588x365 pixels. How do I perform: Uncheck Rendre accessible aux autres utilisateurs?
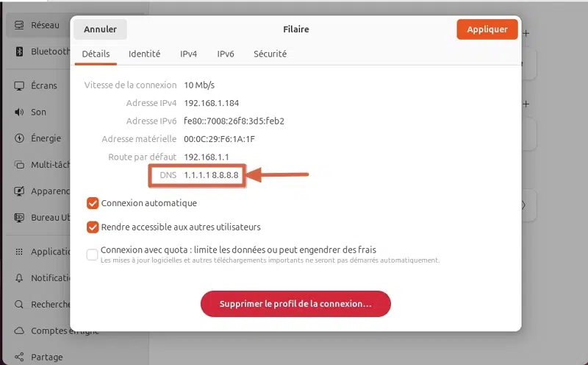click(x=93, y=227)
